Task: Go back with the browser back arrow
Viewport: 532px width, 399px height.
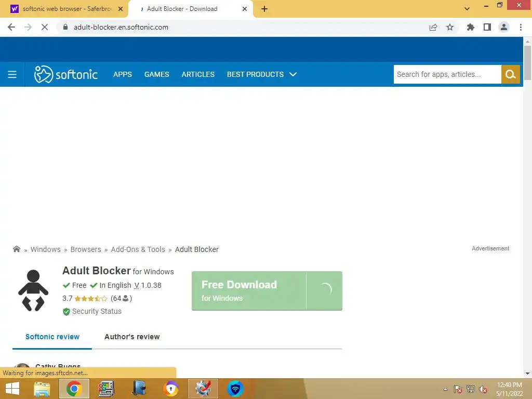Action: 11,27
